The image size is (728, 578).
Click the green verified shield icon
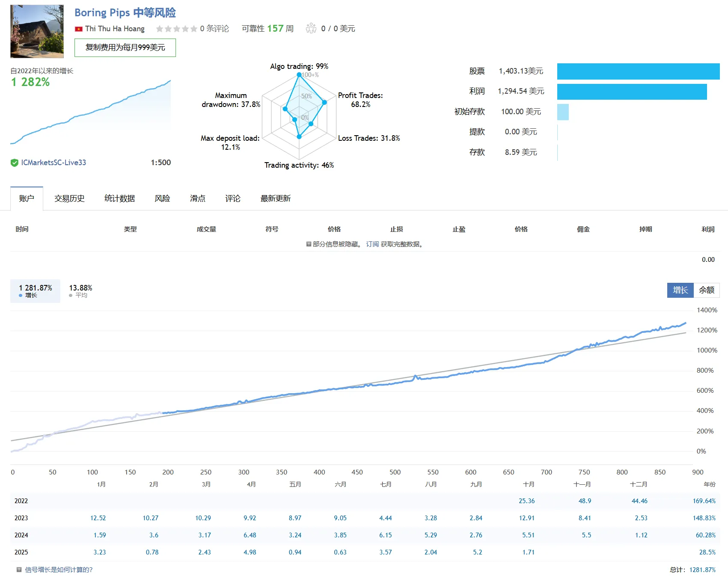coord(15,163)
